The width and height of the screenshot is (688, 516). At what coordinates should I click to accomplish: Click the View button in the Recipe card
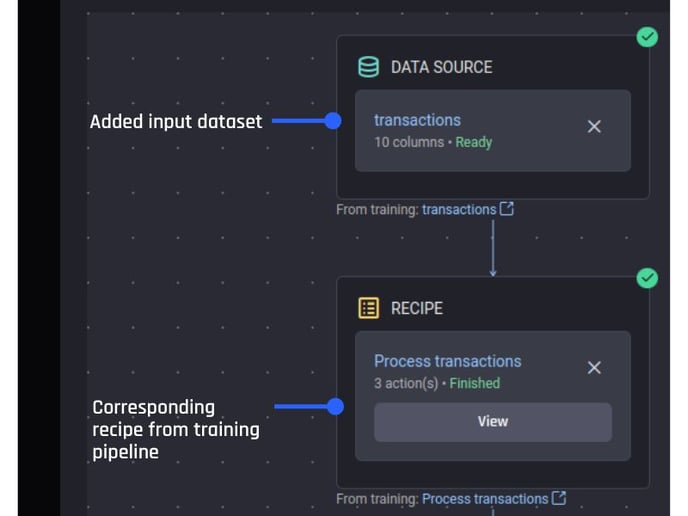coord(493,422)
